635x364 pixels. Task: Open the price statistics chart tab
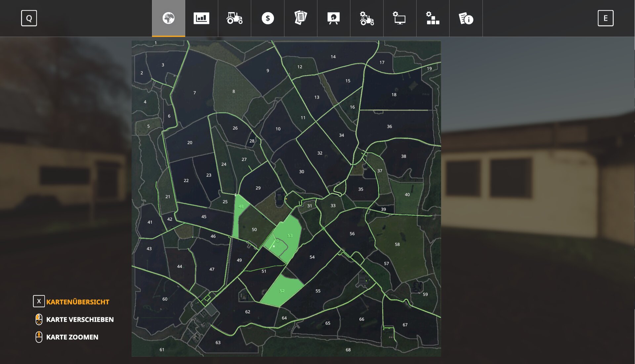click(201, 18)
